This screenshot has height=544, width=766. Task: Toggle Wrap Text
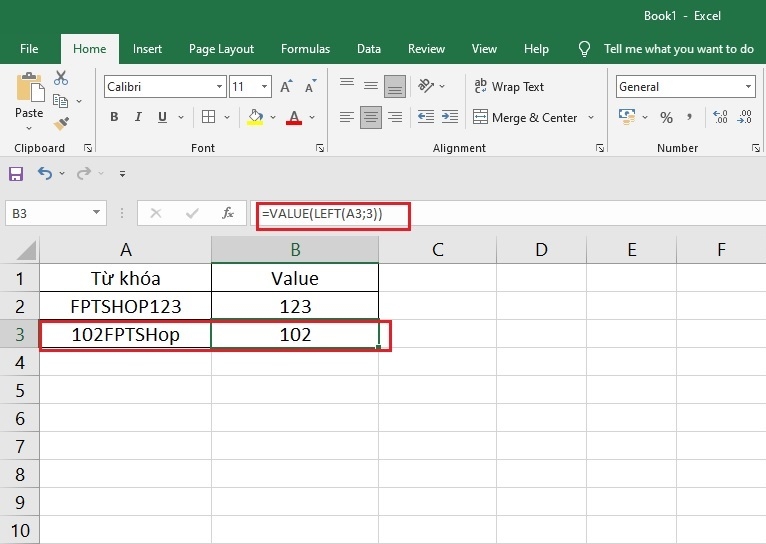[509, 86]
